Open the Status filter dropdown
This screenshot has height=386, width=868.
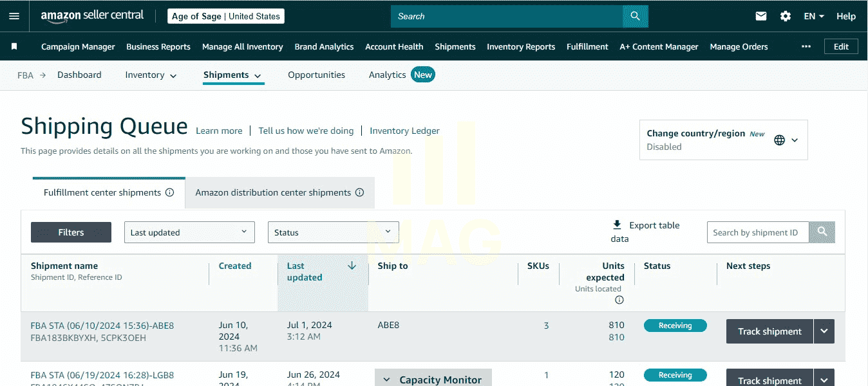tap(334, 232)
